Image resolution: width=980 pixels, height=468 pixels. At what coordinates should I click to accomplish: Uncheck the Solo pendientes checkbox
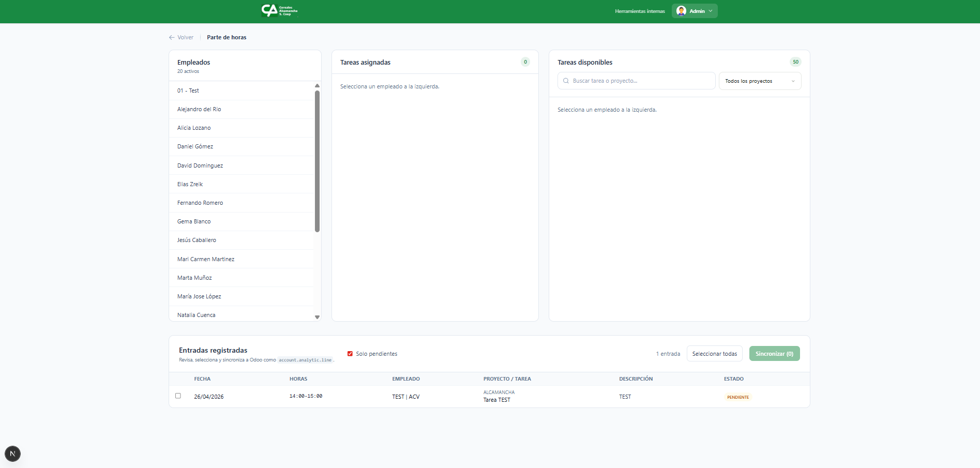click(x=350, y=354)
